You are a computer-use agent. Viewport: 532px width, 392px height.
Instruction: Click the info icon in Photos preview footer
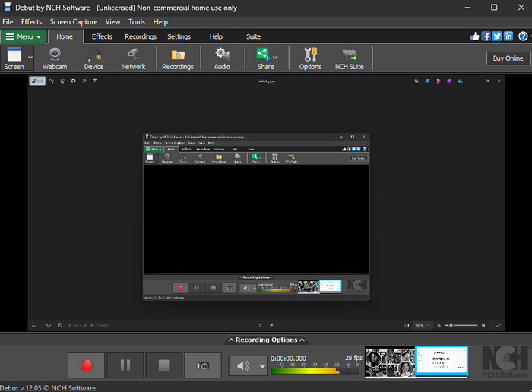(60, 326)
